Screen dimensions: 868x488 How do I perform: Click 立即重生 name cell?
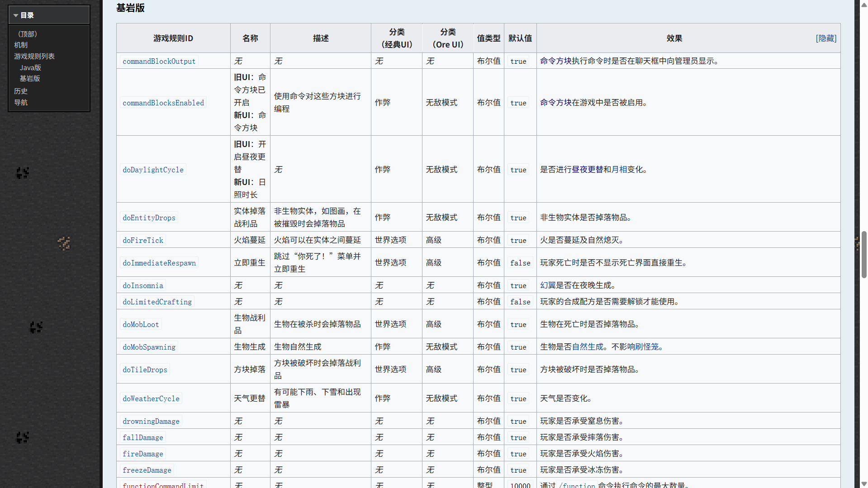pos(250,263)
